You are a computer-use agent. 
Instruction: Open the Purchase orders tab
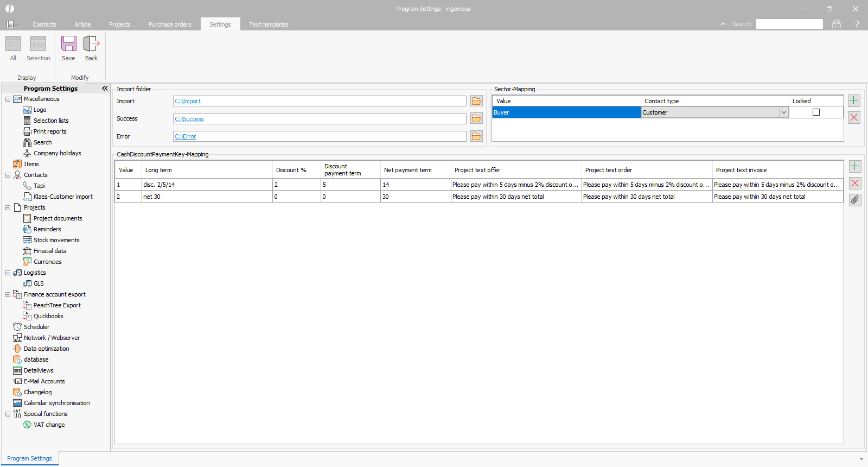(x=170, y=24)
